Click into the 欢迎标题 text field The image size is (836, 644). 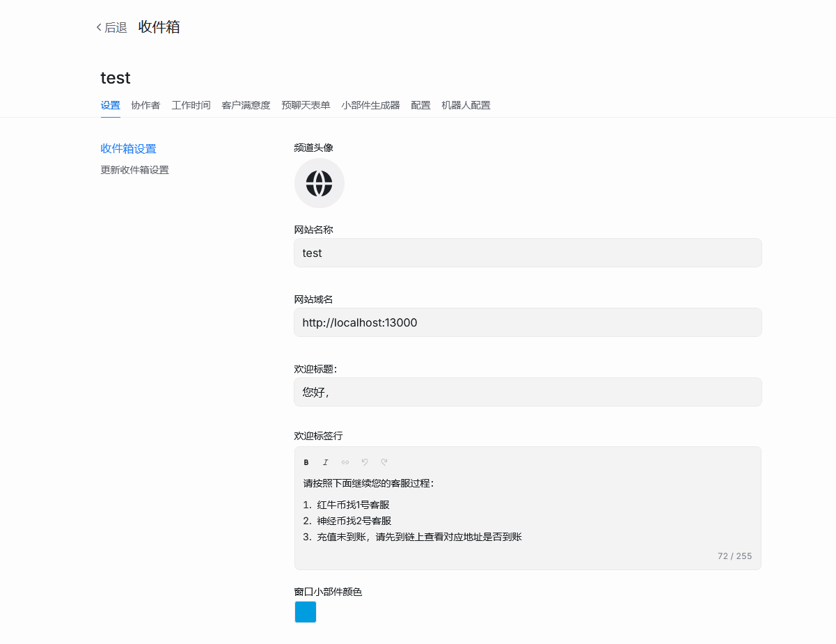coord(528,392)
